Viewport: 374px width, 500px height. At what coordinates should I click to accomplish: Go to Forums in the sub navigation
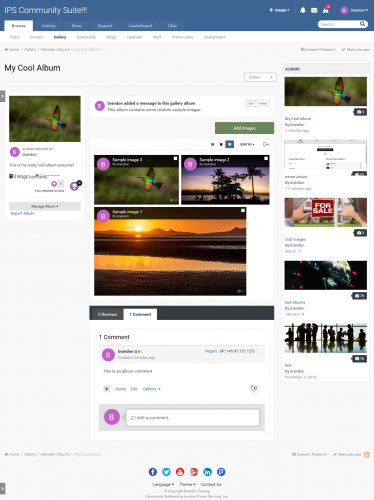click(36, 37)
